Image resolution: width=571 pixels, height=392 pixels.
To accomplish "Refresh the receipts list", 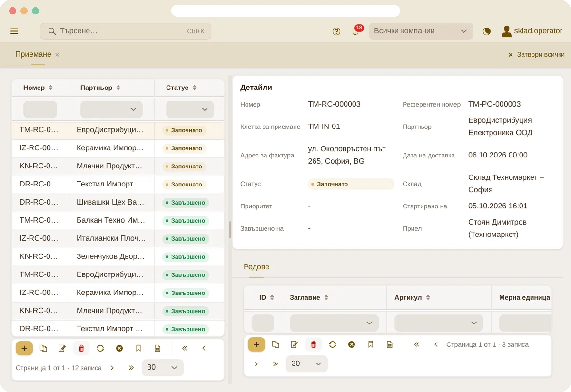I will (100, 348).
